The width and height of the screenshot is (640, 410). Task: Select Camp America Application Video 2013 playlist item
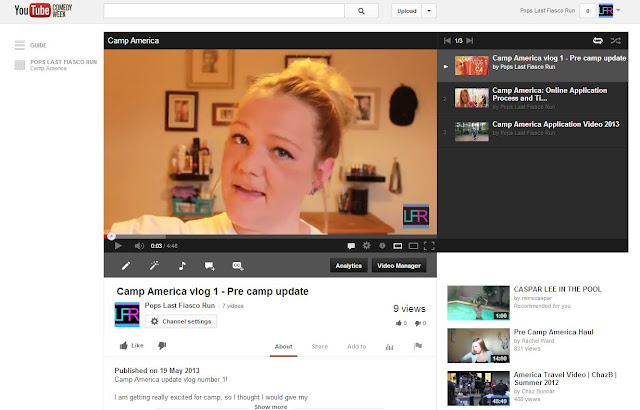533,131
